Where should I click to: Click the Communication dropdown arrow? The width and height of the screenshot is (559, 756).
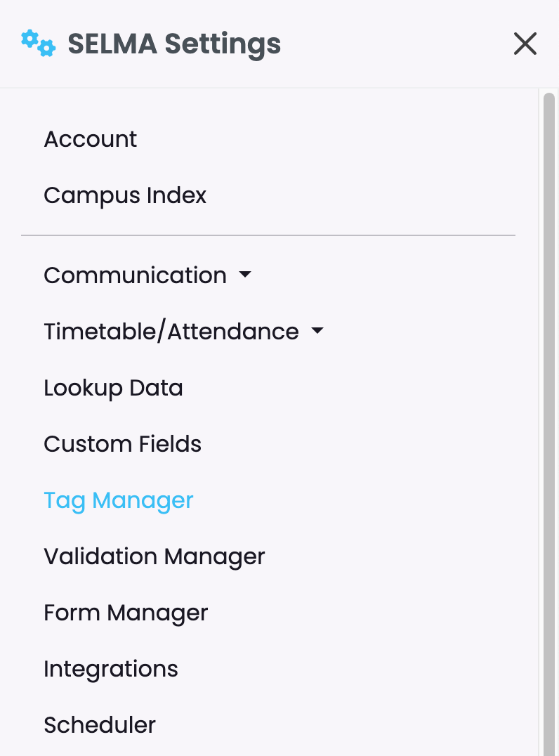click(245, 274)
